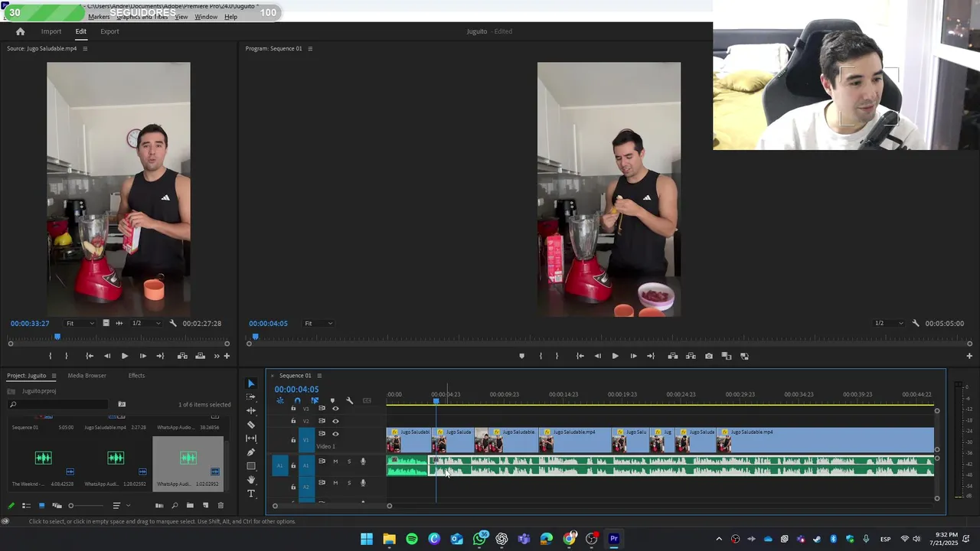The height and width of the screenshot is (551, 980).
Task: Select the Selection tool arrow
Action: 251,383
